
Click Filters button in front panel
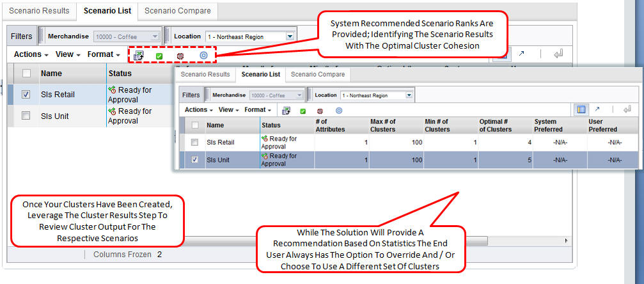[191, 95]
